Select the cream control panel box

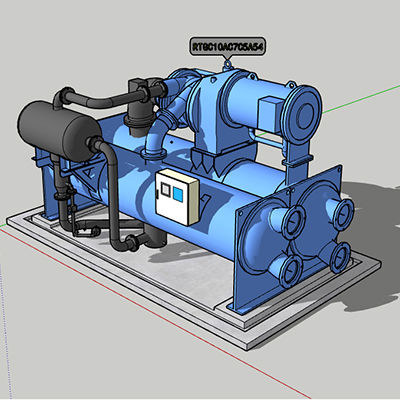177,197
